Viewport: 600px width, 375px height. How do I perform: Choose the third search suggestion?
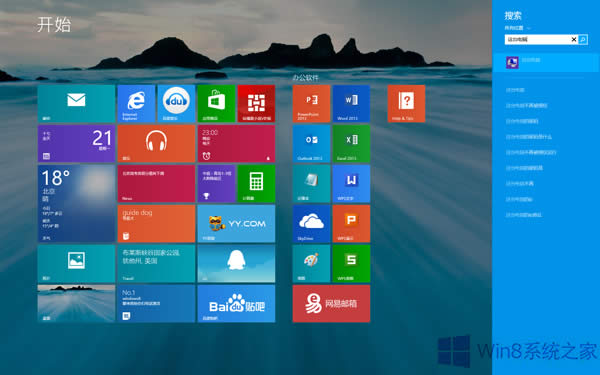click(522, 121)
